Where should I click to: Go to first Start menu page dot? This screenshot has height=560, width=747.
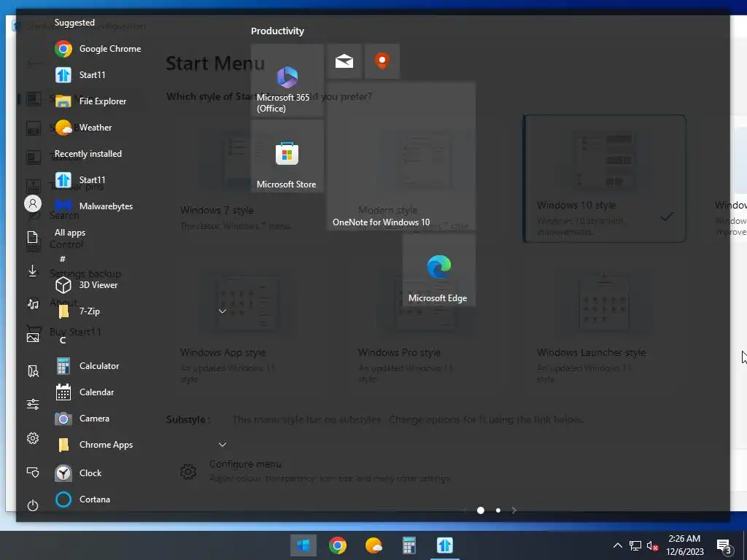click(481, 510)
